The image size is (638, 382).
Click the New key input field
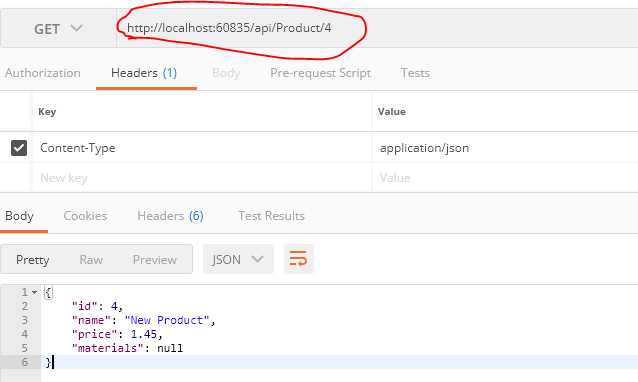(x=202, y=178)
